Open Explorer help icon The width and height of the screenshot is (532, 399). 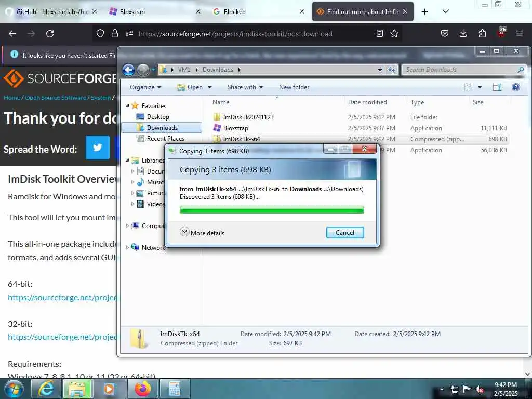(x=516, y=87)
